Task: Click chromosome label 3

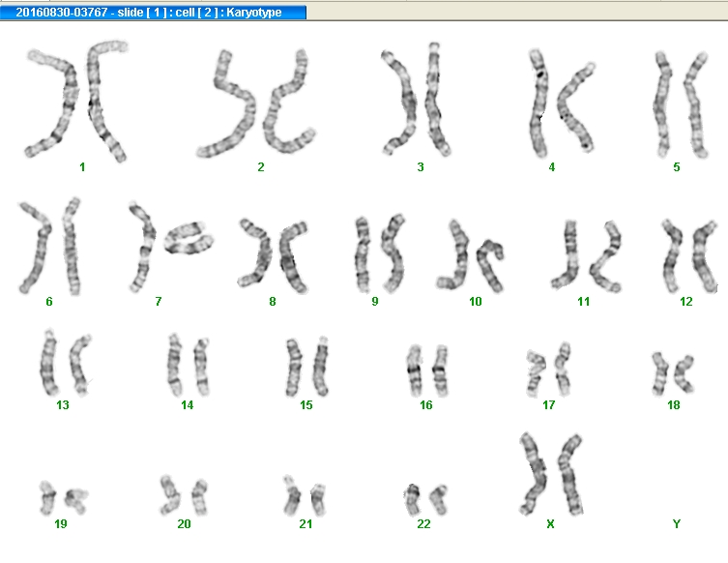Action: click(421, 167)
